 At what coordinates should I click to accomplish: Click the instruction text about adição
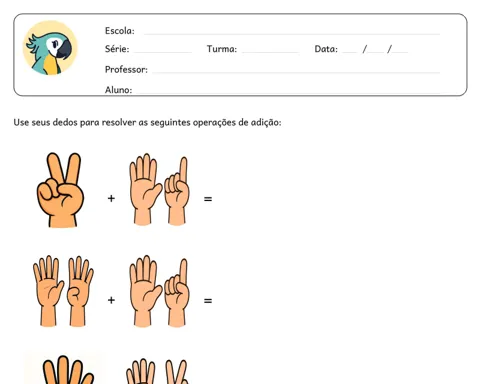[x=147, y=122]
